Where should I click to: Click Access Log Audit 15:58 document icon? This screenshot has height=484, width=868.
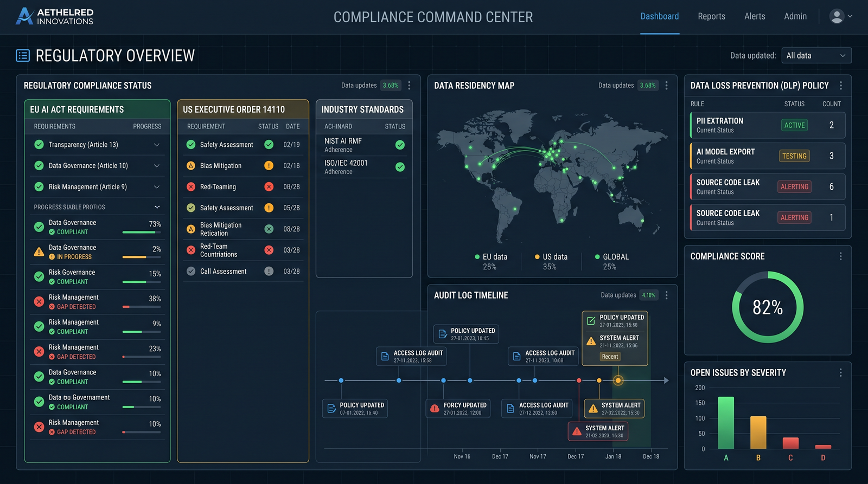point(385,357)
